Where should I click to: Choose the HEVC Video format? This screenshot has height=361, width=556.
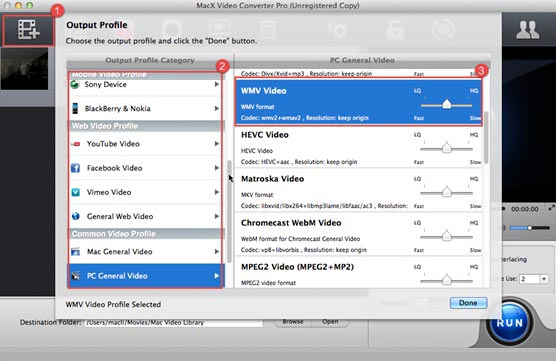tap(358, 146)
